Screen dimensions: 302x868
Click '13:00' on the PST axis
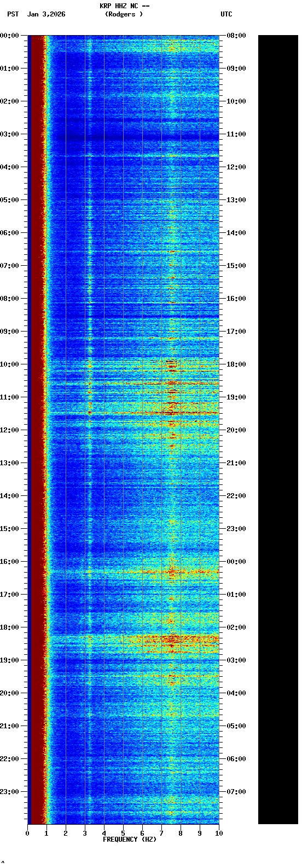(10, 463)
